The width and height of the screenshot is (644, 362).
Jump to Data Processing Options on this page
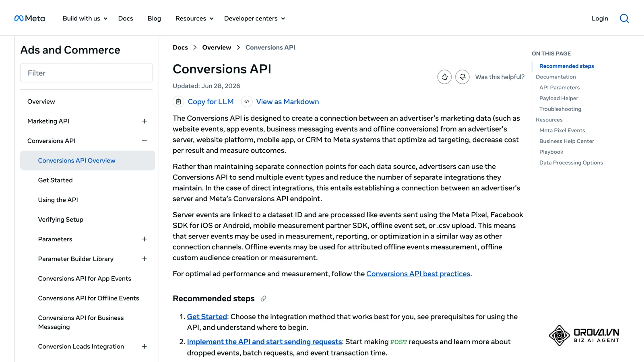[x=571, y=162]
